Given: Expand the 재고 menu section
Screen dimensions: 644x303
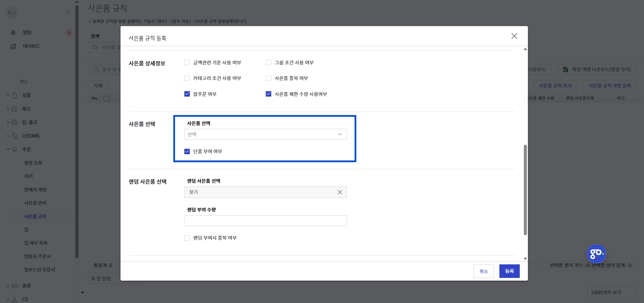Looking at the screenshot, I should pos(8,109).
